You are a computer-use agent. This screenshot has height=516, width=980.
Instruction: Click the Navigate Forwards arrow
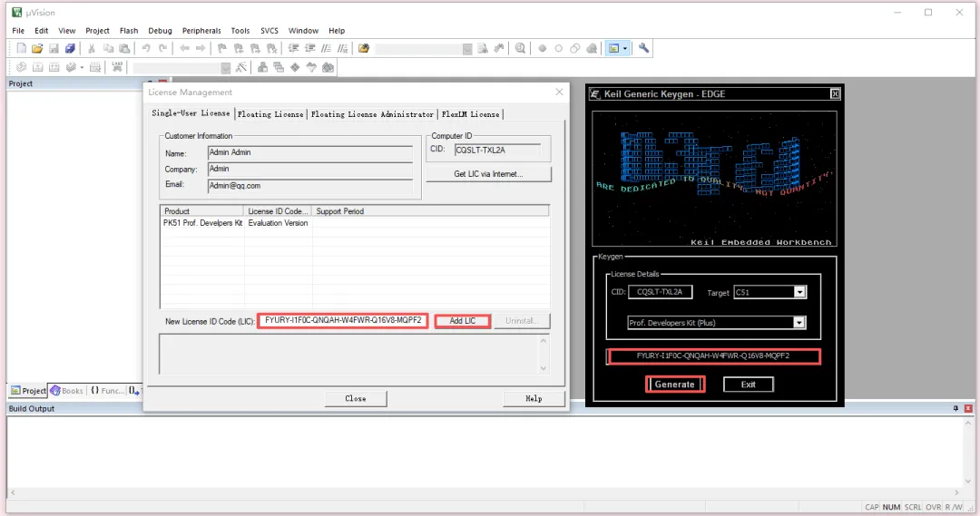201,48
